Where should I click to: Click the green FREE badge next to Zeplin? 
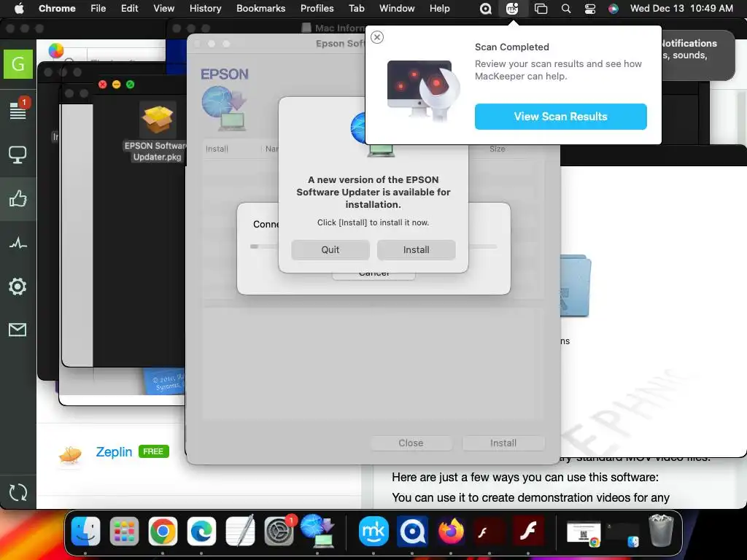pos(153,451)
